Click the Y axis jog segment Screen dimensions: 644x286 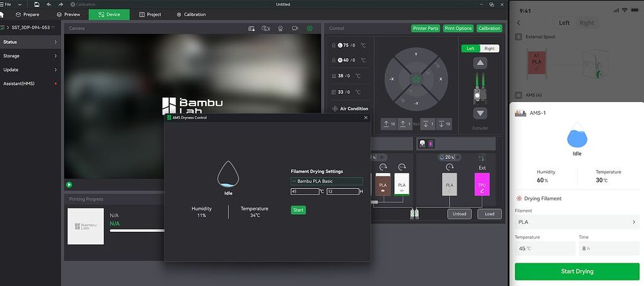click(x=416, y=55)
